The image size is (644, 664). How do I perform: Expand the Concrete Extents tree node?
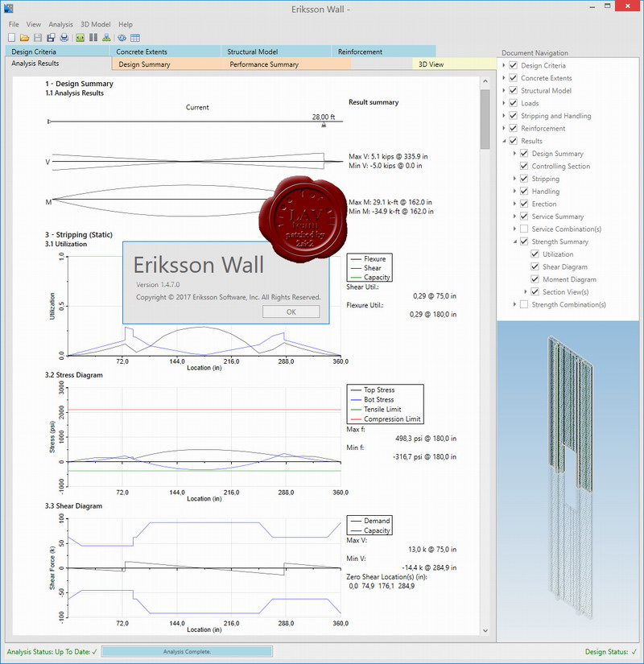point(504,78)
